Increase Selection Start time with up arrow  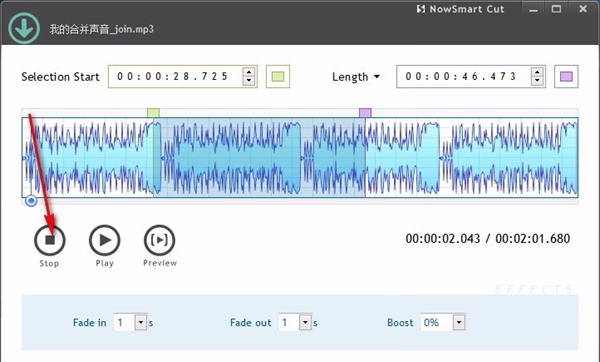point(249,72)
